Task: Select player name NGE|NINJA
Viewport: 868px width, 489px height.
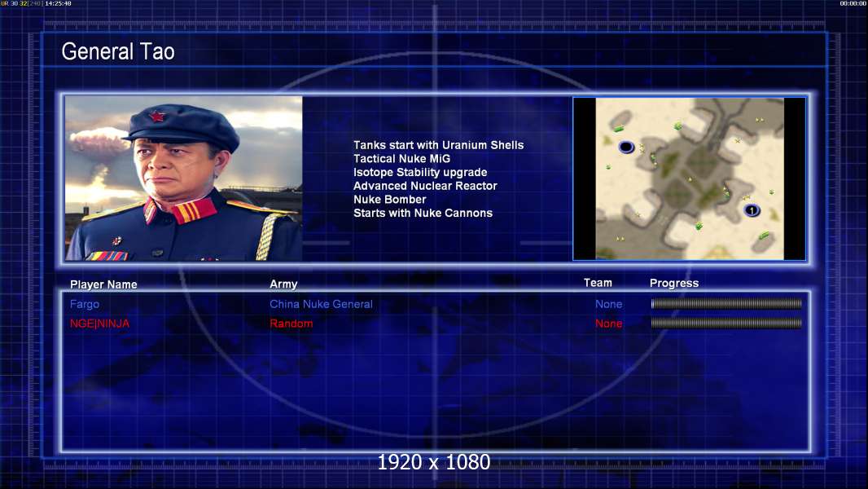Action: (99, 324)
